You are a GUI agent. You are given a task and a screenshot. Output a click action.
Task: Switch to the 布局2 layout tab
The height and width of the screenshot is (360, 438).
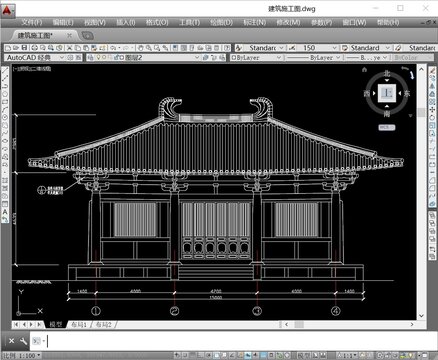point(103,324)
